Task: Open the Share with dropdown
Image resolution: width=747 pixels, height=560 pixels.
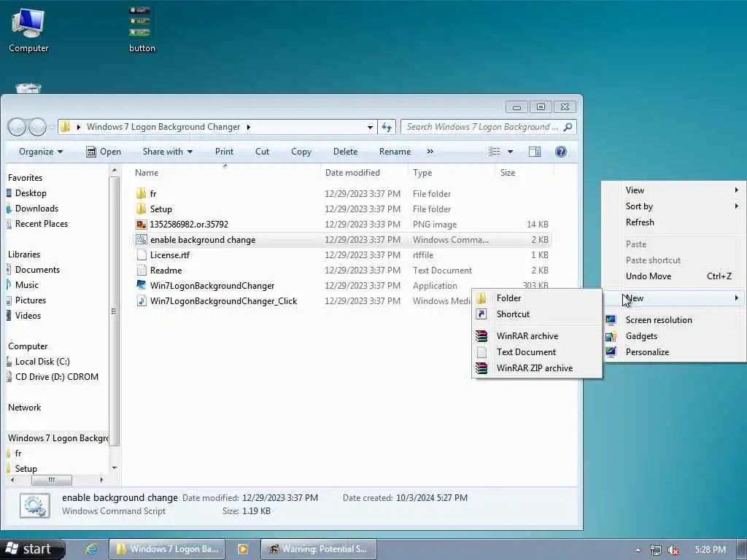Action: tap(167, 152)
